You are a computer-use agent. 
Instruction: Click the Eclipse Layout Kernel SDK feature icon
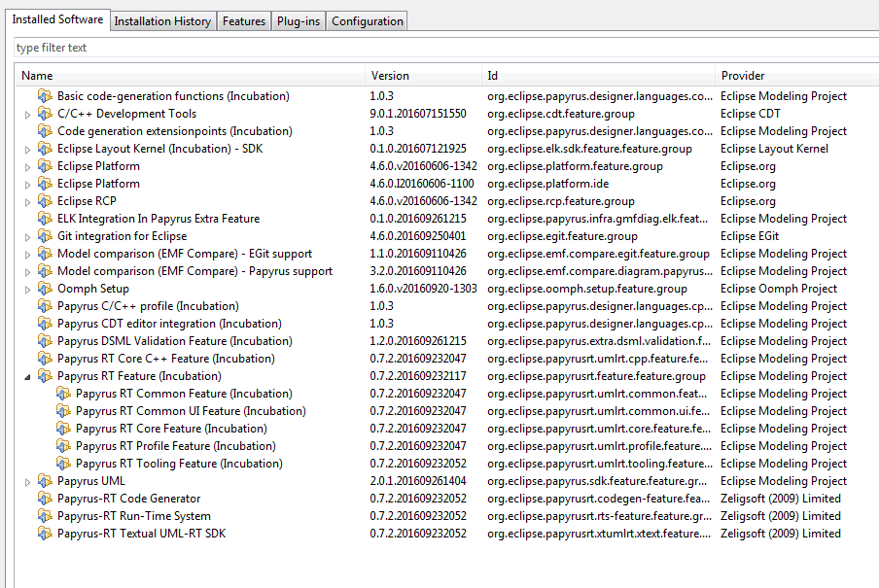tap(45, 149)
